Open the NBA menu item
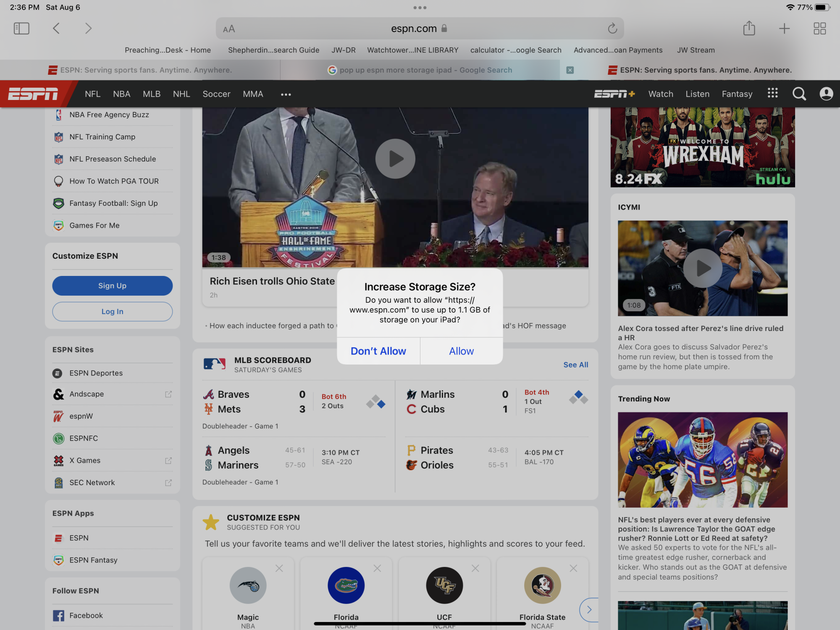Viewport: 840px width, 630px height. pyautogui.click(x=121, y=94)
